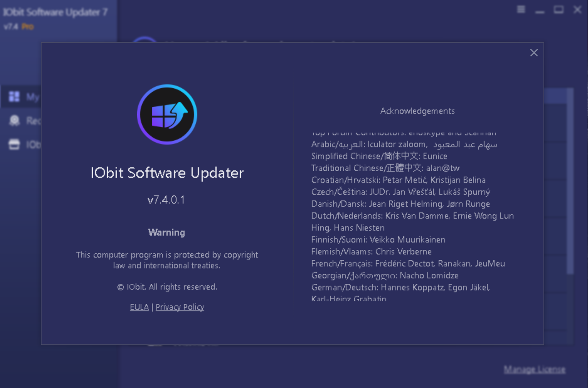Click the IObit Software Updater logo

tap(167, 114)
